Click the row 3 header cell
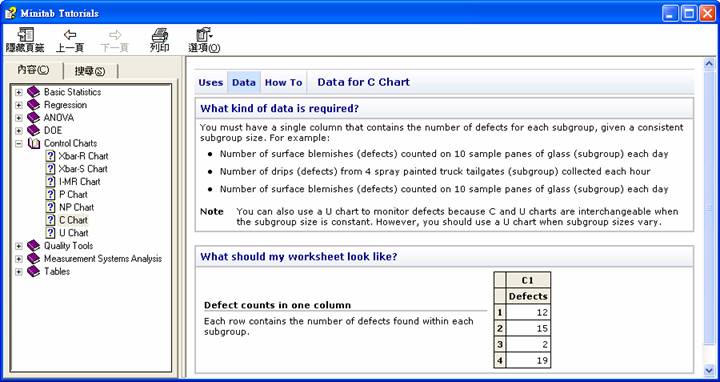Viewport: 720px width, 382px height. 500,345
